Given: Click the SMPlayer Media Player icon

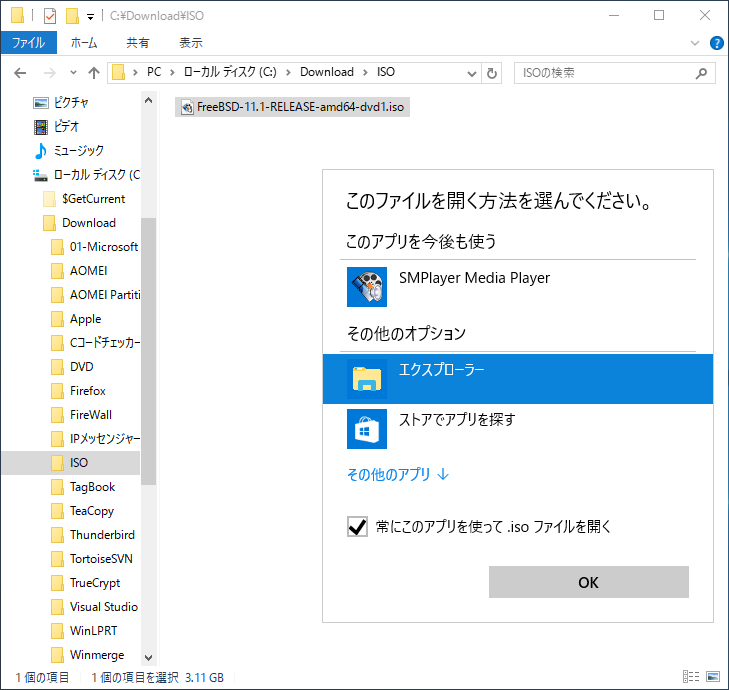Looking at the screenshot, I should [366, 287].
